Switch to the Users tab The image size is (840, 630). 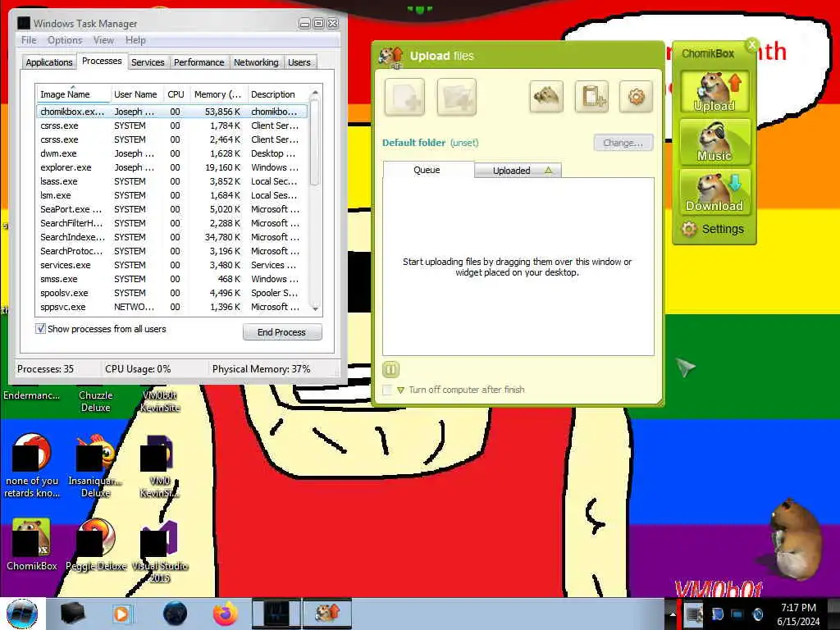pos(299,62)
